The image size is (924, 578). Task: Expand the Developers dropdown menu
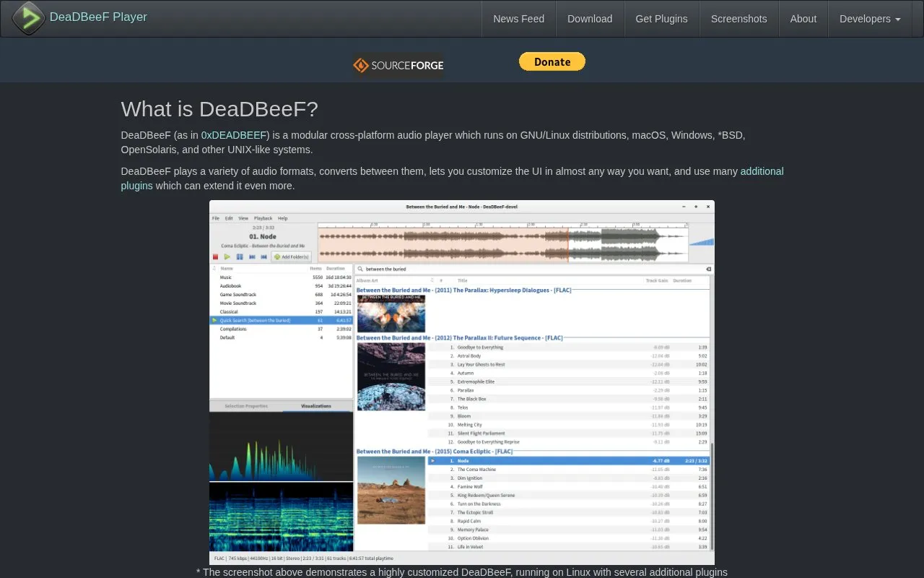coord(870,19)
